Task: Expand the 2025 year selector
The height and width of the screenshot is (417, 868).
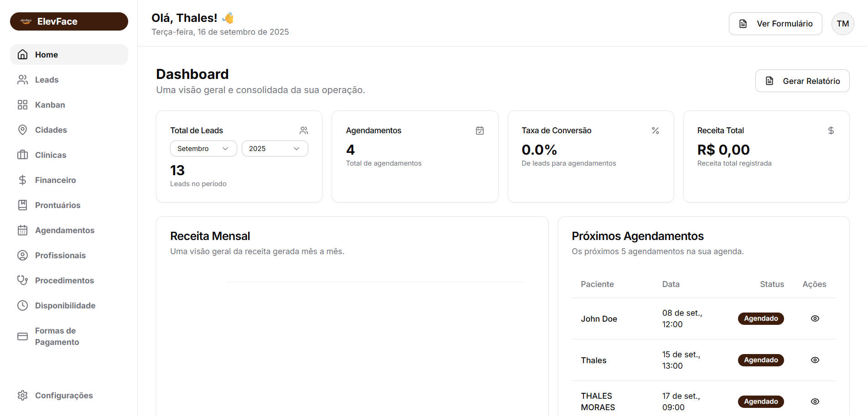Action: (275, 148)
